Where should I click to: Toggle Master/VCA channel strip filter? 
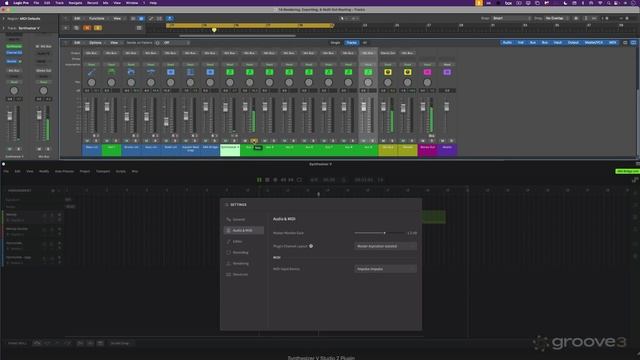pyautogui.click(x=593, y=43)
